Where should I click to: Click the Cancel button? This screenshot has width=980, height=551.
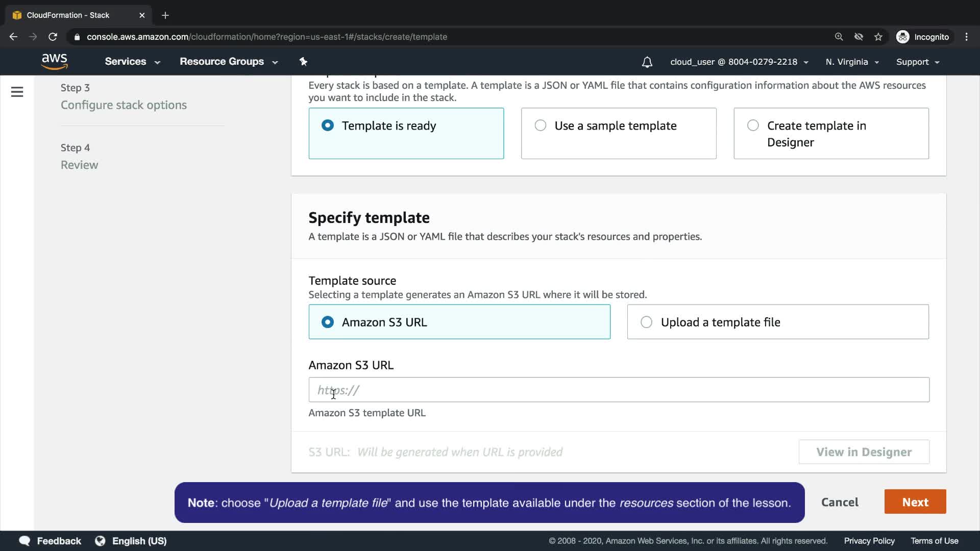tap(839, 502)
